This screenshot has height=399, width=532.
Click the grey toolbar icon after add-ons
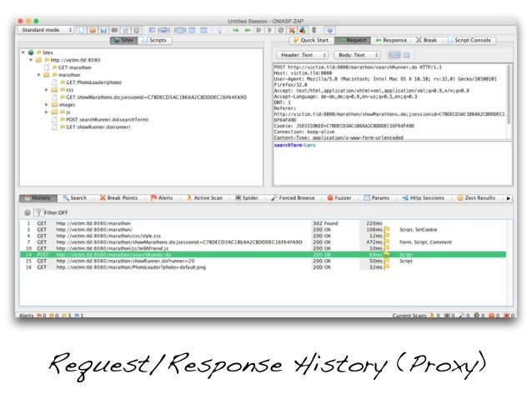click(x=314, y=30)
